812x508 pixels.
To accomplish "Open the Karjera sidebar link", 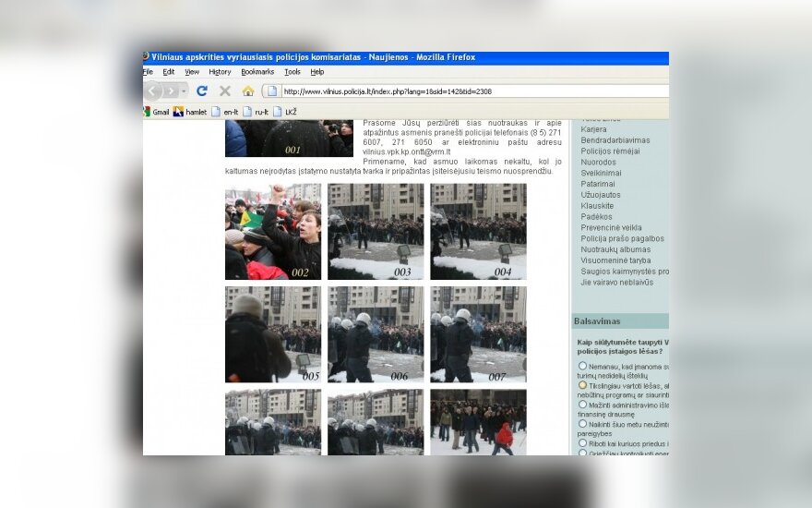I will pos(593,129).
